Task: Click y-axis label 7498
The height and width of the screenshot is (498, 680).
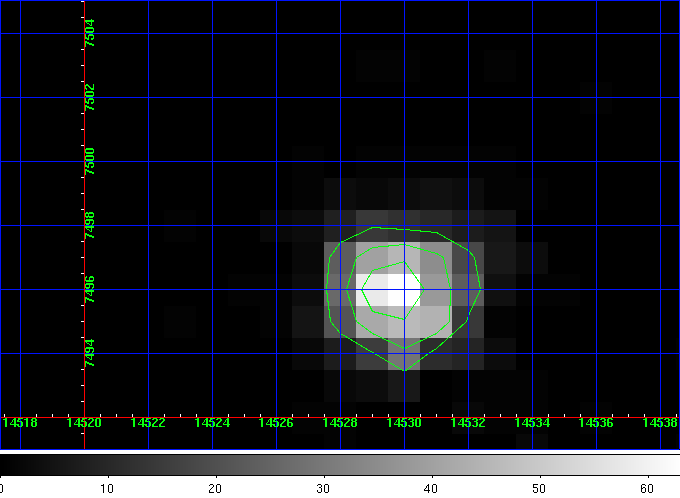Action: (90, 225)
